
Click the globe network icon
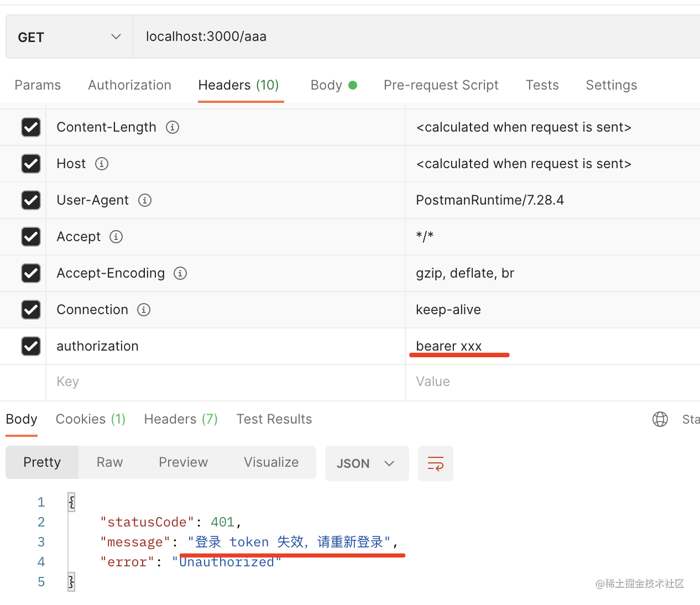[660, 419]
